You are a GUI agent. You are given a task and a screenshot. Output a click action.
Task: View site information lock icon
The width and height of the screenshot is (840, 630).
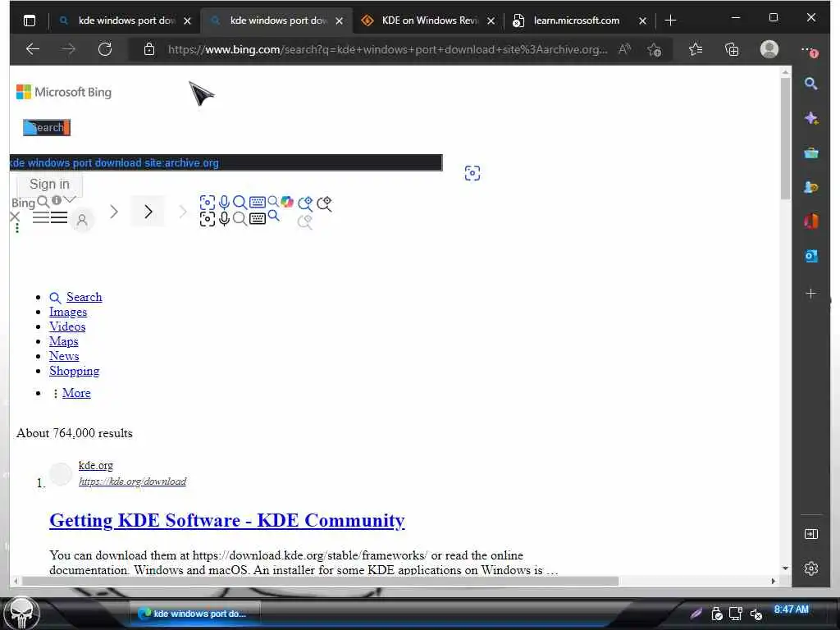[149, 49]
